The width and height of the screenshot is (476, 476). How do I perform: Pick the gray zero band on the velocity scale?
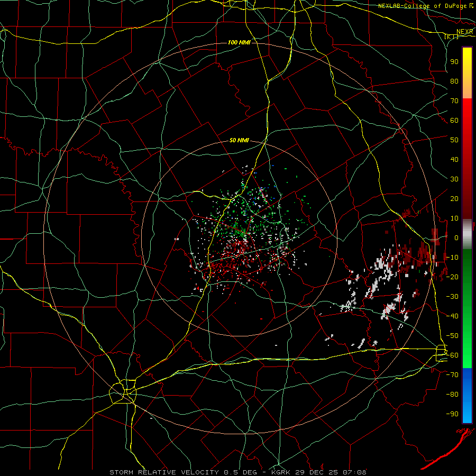click(x=467, y=234)
